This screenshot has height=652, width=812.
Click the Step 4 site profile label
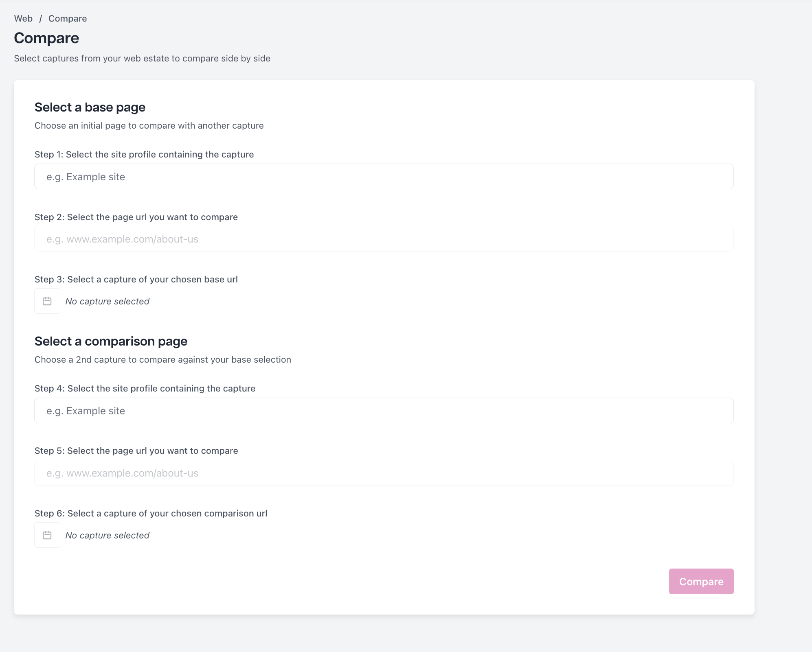click(x=145, y=388)
